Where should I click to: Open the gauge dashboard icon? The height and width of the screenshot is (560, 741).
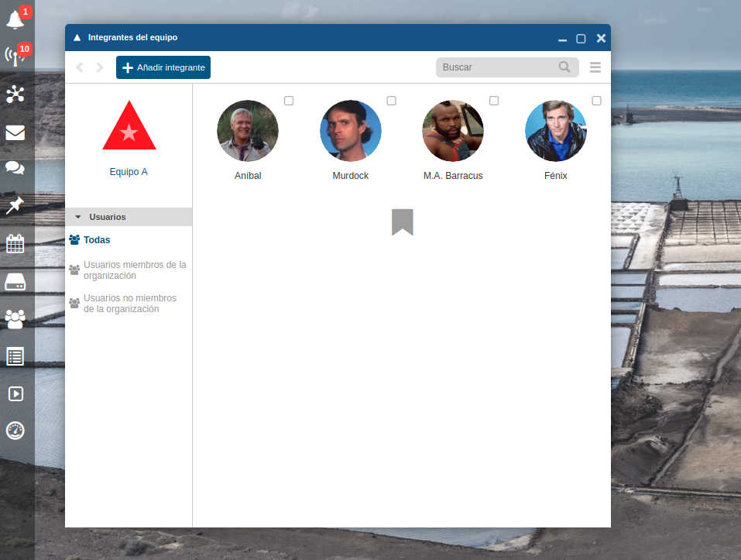15,431
